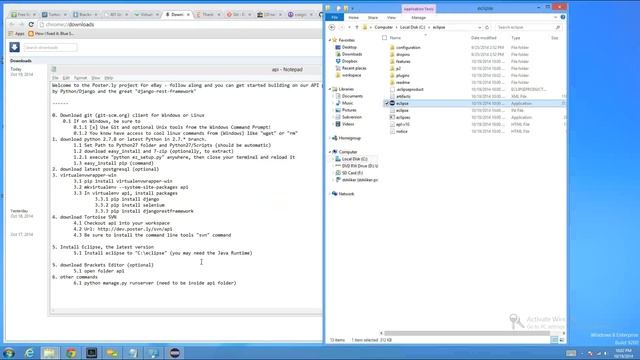The width and height of the screenshot is (640, 360).
Task: Go back in the Explorer window
Action: click(x=332, y=27)
